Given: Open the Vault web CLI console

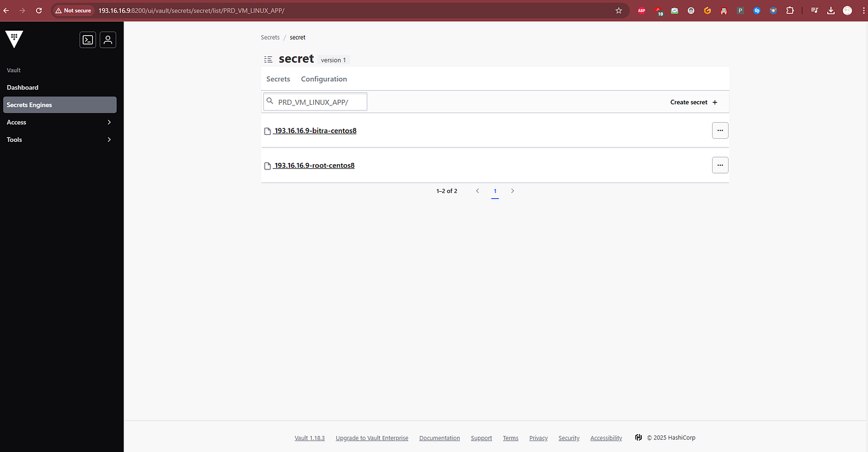Looking at the screenshot, I should [88, 40].
